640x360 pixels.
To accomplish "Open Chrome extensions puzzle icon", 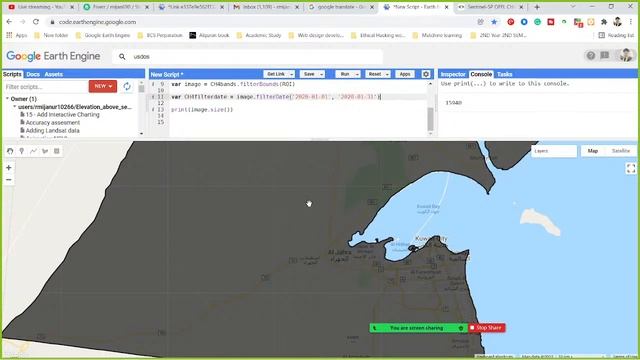I will pos(604,22).
